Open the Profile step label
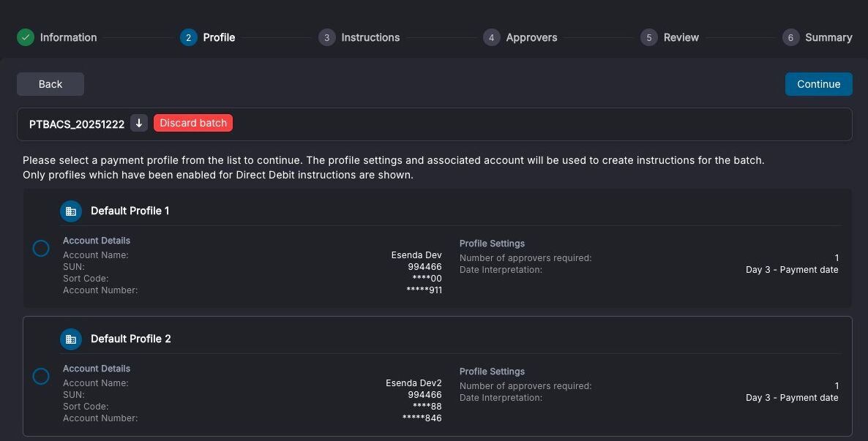Screen dimensions: 868x441 (220, 37)
